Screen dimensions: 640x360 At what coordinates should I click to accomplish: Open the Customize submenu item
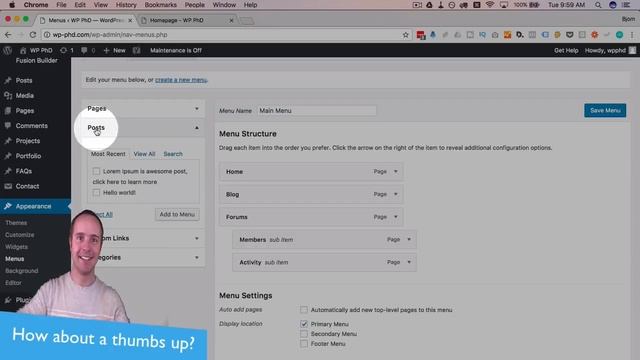point(20,235)
